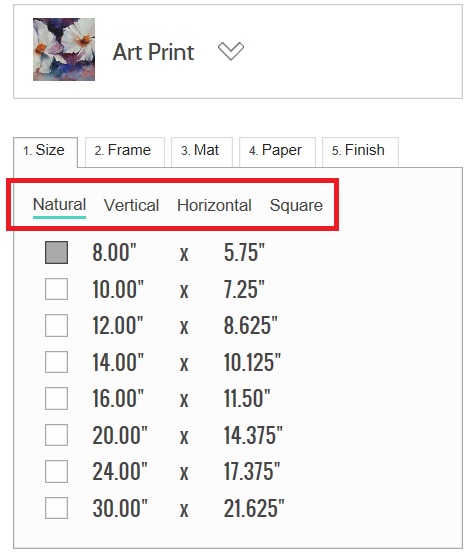Tick the 30.00" x 21.625" size checkbox
The image size is (475, 559).
56,508
